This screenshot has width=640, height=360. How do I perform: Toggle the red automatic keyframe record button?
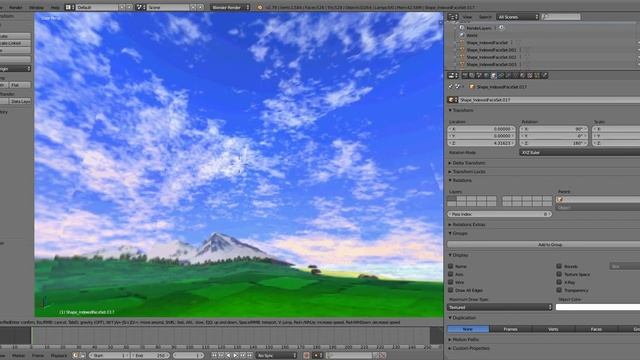coord(306,356)
